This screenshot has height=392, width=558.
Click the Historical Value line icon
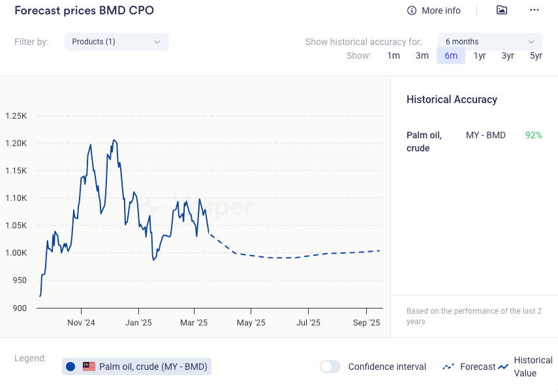503,367
